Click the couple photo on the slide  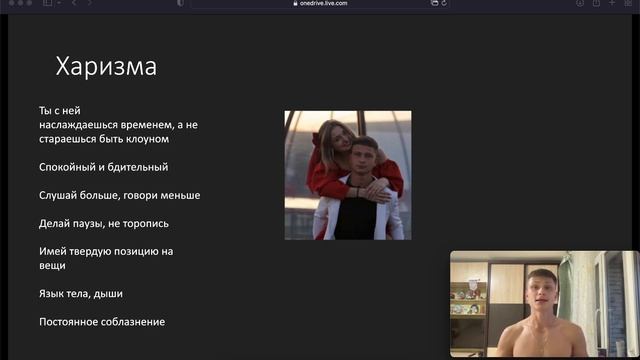point(348,175)
